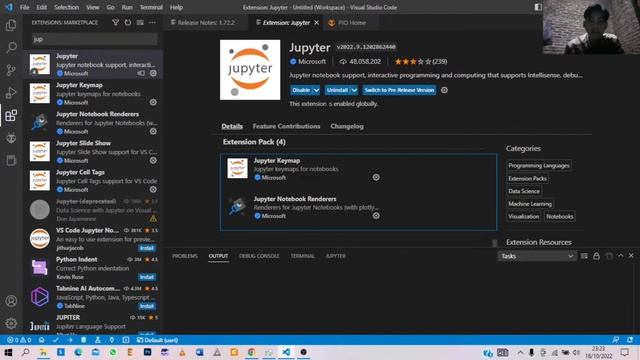Close the Extension: Jupyter tab

tap(316, 22)
